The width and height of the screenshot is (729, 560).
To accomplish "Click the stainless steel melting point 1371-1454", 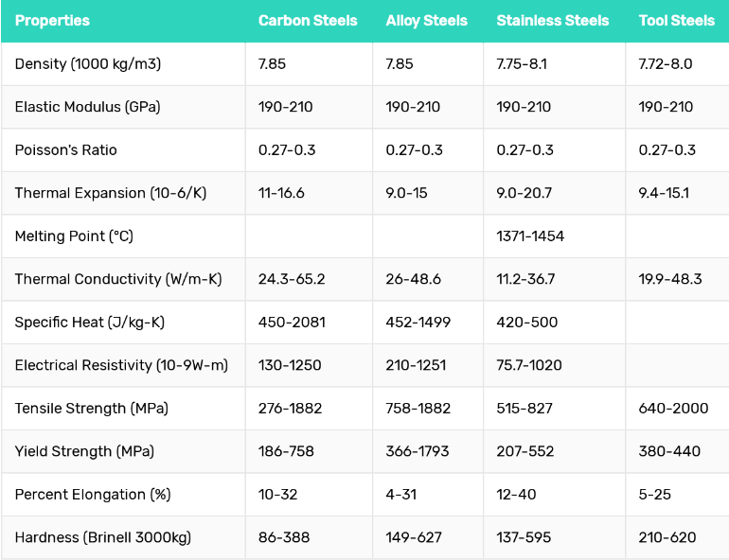I will [x=530, y=236].
